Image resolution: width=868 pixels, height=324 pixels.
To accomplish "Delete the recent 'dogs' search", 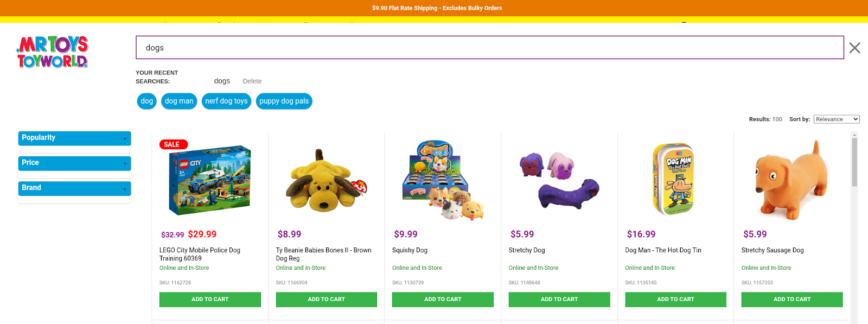I will [x=252, y=81].
